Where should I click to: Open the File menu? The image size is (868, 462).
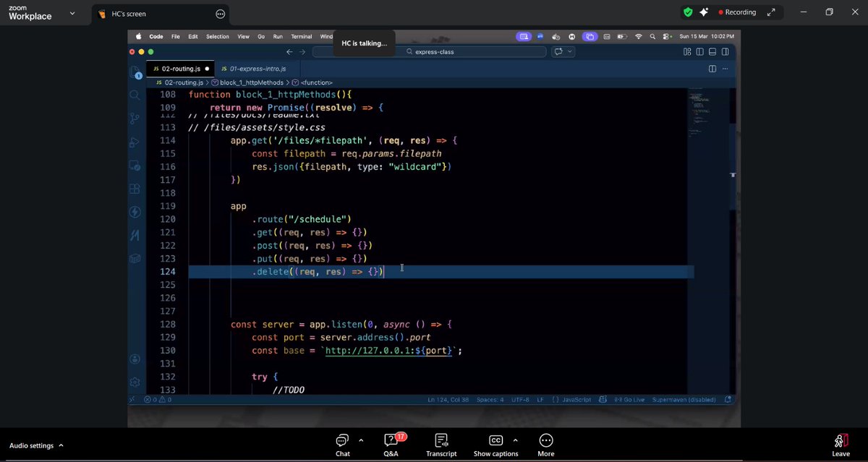pos(176,36)
